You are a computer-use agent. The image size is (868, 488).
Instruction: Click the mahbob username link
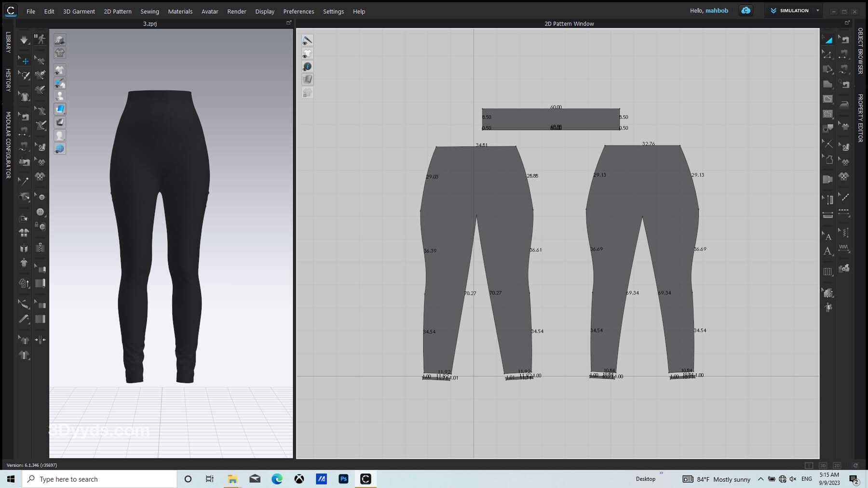click(x=717, y=11)
